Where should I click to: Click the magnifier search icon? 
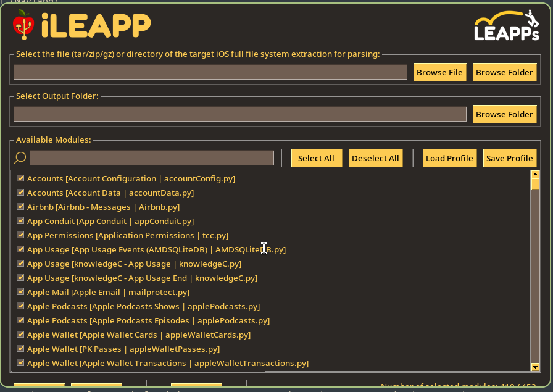pyautogui.click(x=20, y=157)
